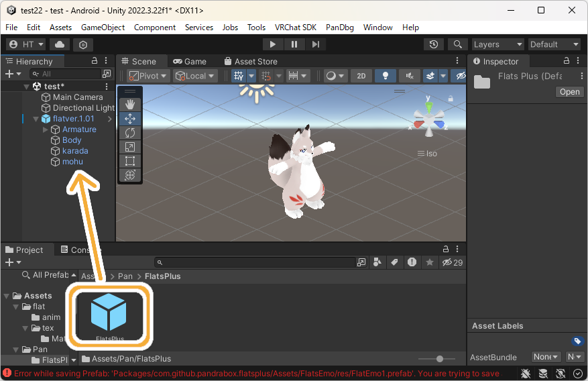
Task: Open the GameObject menu
Action: [103, 28]
